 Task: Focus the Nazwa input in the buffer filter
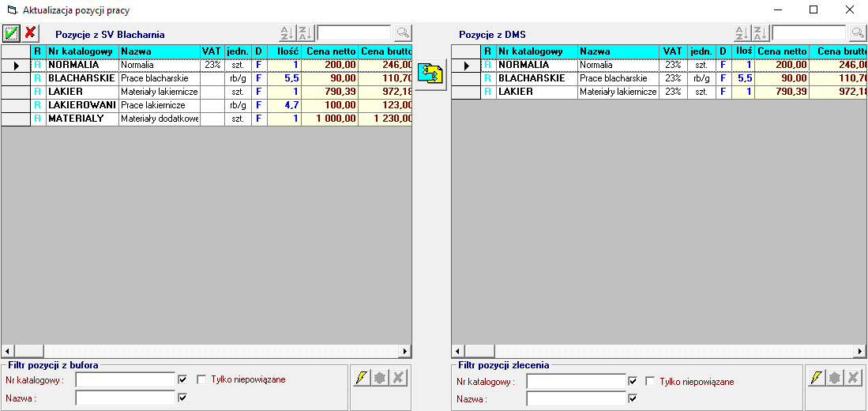125,398
